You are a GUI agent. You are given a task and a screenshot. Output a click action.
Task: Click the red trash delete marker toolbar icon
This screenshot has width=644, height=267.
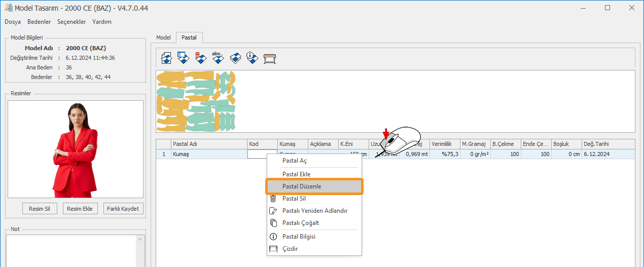200,58
